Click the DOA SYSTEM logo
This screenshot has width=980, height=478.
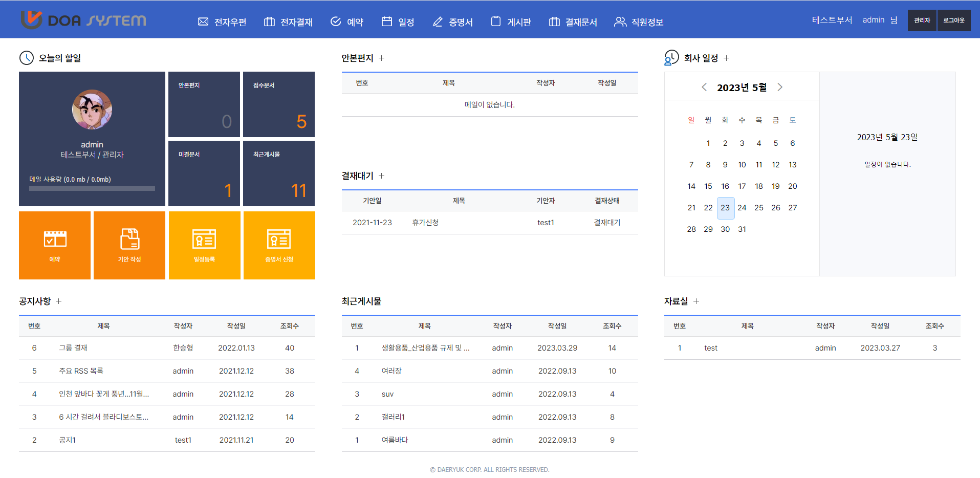[83, 20]
